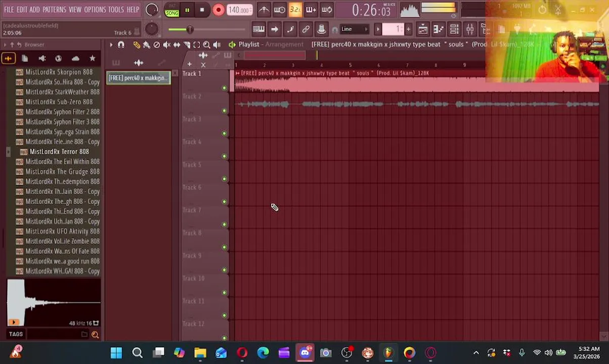609x364 pixels.
Task: Click the browser collapse up arrow
Action: 12,44
